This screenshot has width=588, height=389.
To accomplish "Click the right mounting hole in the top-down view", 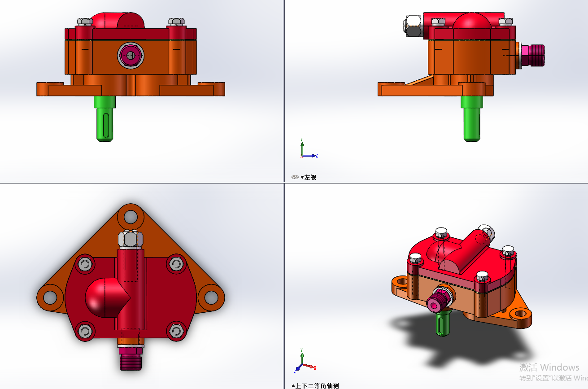I will (211, 297).
